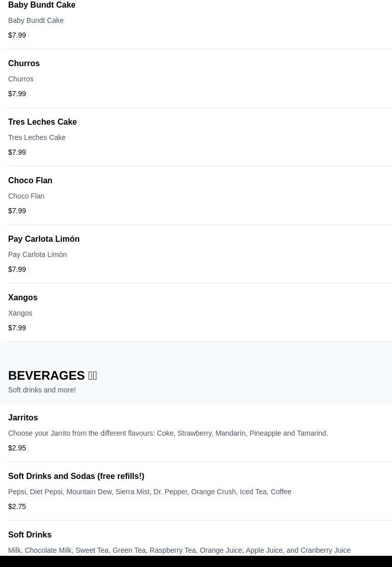Open Pay Carlota Limón dessert item
The image size is (392, 567).
tap(44, 239)
